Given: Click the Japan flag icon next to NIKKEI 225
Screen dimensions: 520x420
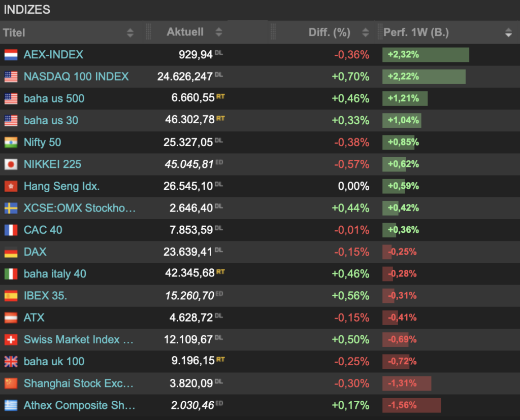Looking at the screenshot, I should coord(11,164).
